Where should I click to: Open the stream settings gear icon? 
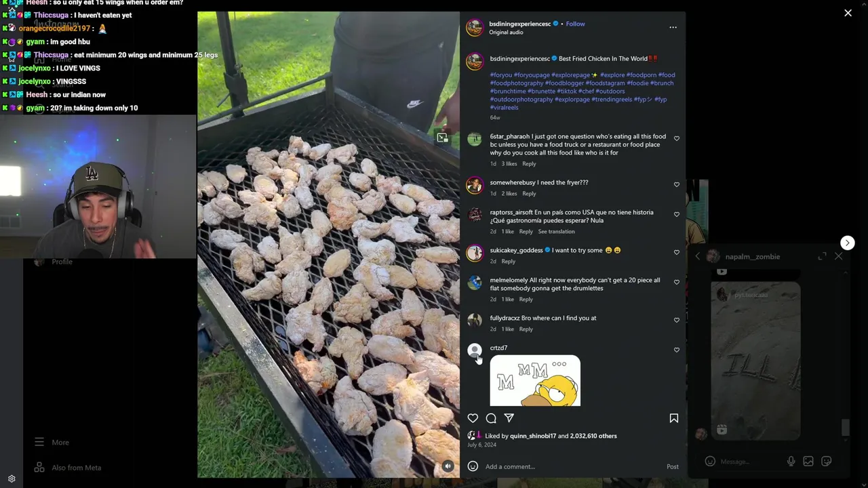(12, 479)
